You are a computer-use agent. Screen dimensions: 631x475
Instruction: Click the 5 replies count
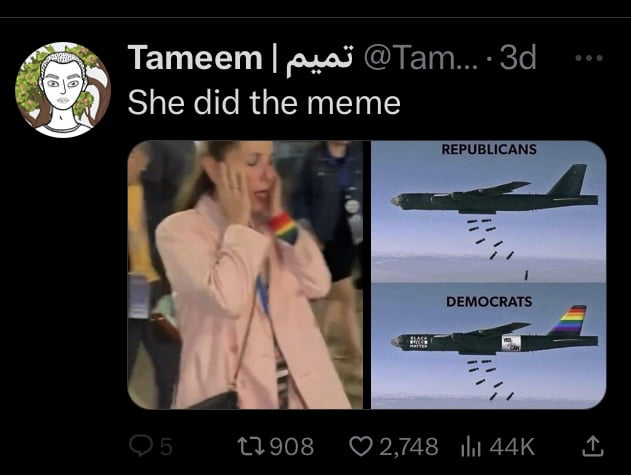166,447
